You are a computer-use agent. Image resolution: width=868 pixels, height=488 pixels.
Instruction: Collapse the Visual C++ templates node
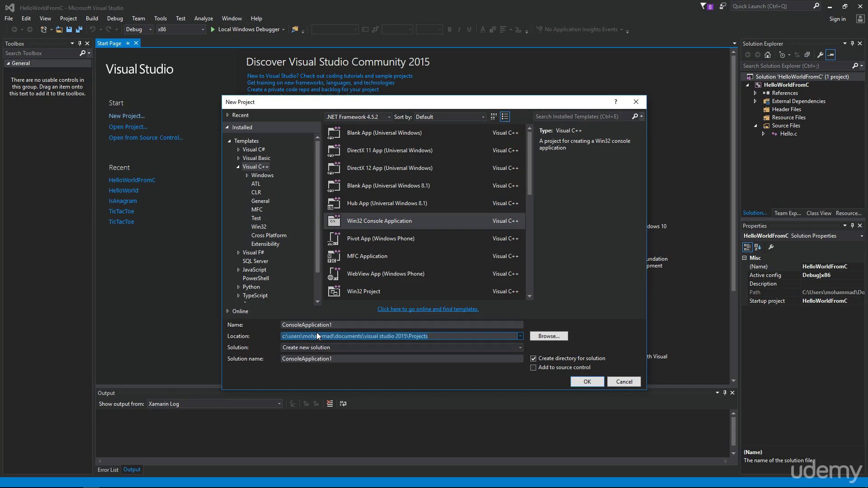pyautogui.click(x=238, y=167)
